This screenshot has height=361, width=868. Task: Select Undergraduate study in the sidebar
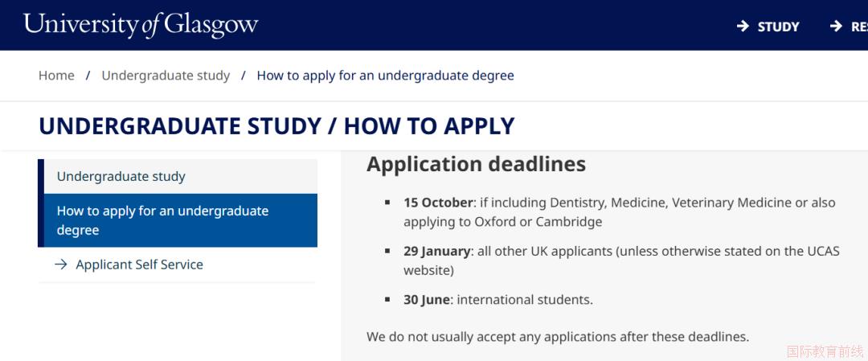[121, 176]
